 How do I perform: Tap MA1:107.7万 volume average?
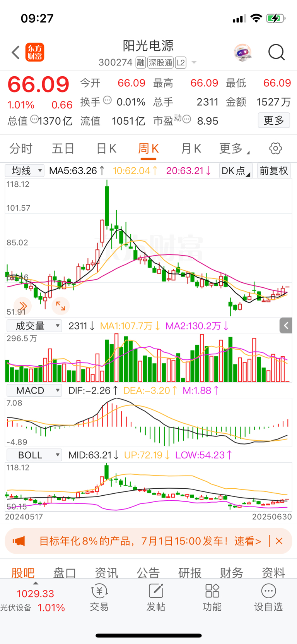[130, 326]
